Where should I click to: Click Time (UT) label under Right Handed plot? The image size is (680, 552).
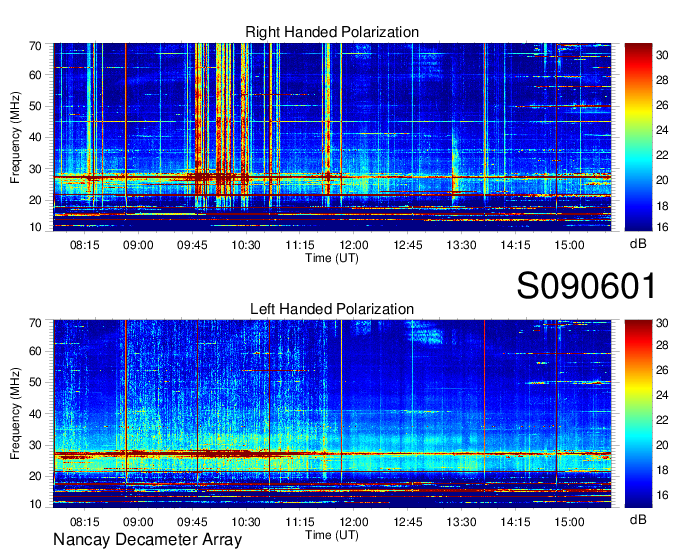tap(332, 258)
